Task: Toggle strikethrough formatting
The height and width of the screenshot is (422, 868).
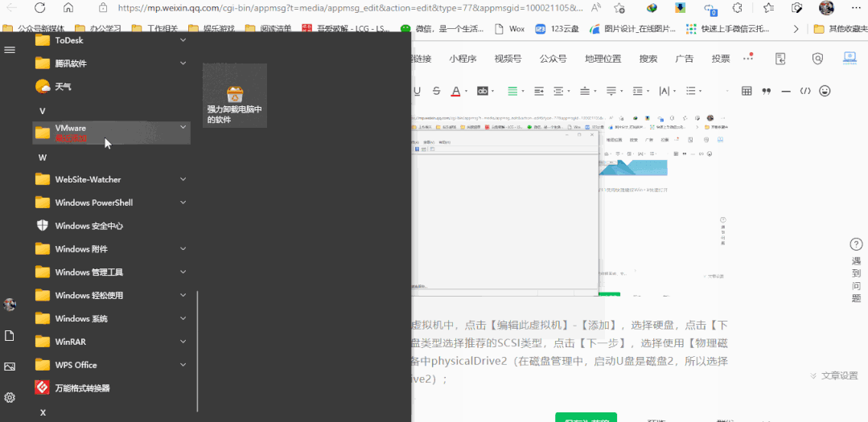Action: click(437, 91)
